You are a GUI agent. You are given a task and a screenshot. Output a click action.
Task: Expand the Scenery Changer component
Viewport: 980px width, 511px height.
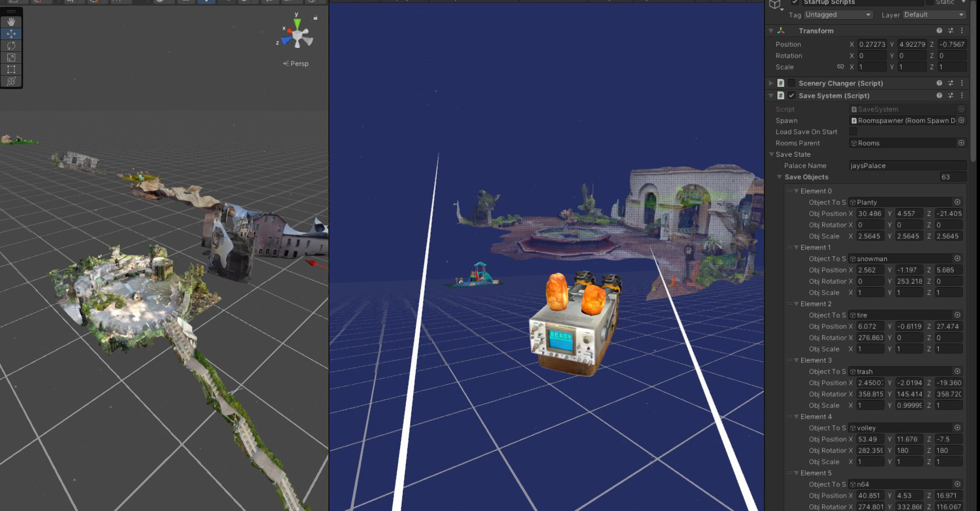(771, 83)
